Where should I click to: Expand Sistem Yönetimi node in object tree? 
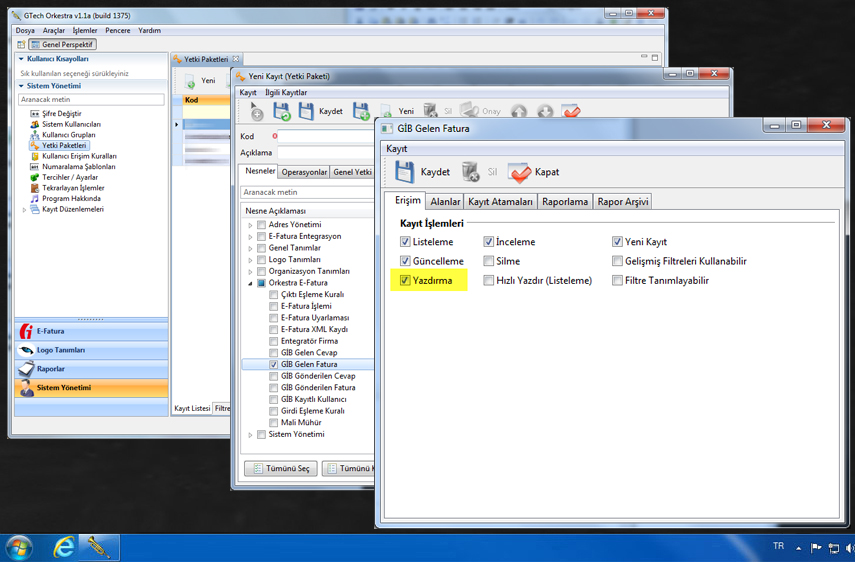coord(250,435)
